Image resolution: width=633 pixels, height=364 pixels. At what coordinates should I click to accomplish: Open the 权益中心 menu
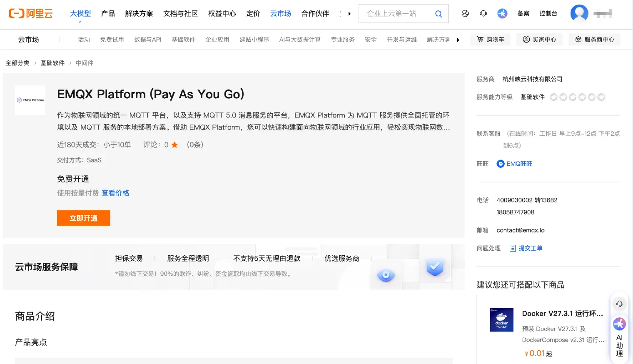(x=222, y=14)
